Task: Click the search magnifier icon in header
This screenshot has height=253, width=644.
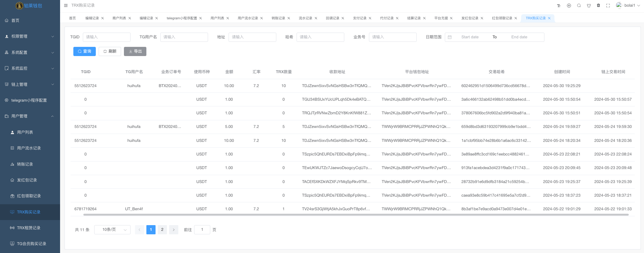Action: (579, 6)
